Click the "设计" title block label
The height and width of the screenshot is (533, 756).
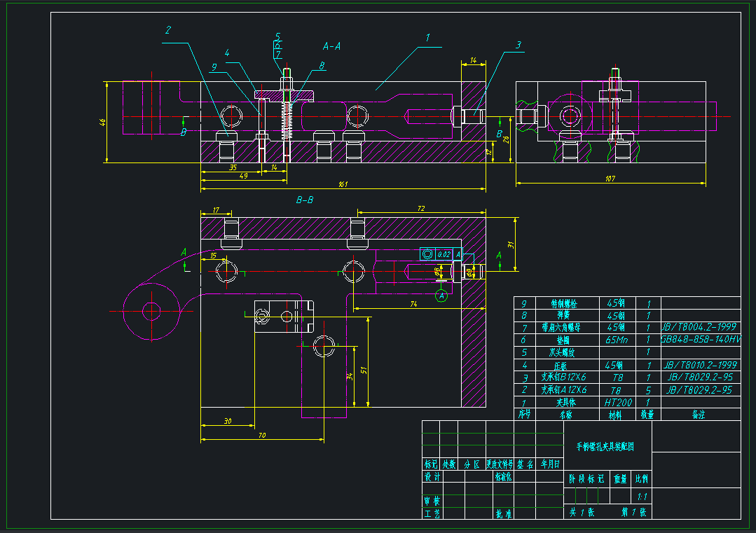[432, 476]
